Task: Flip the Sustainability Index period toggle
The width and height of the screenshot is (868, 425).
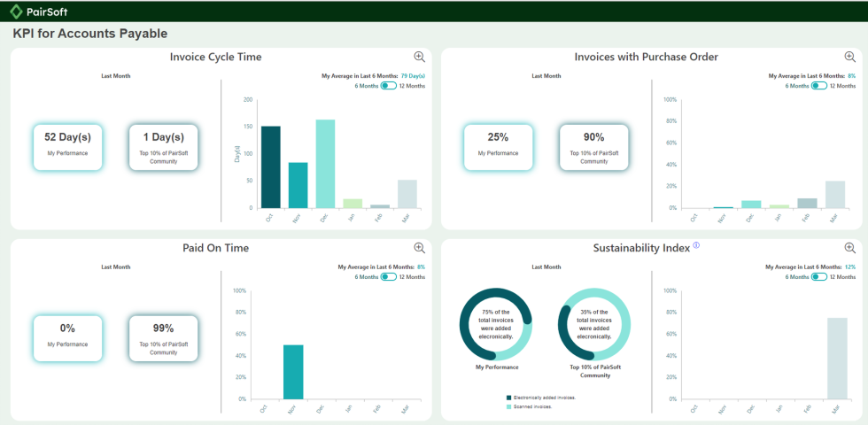Action: point(818,277)
